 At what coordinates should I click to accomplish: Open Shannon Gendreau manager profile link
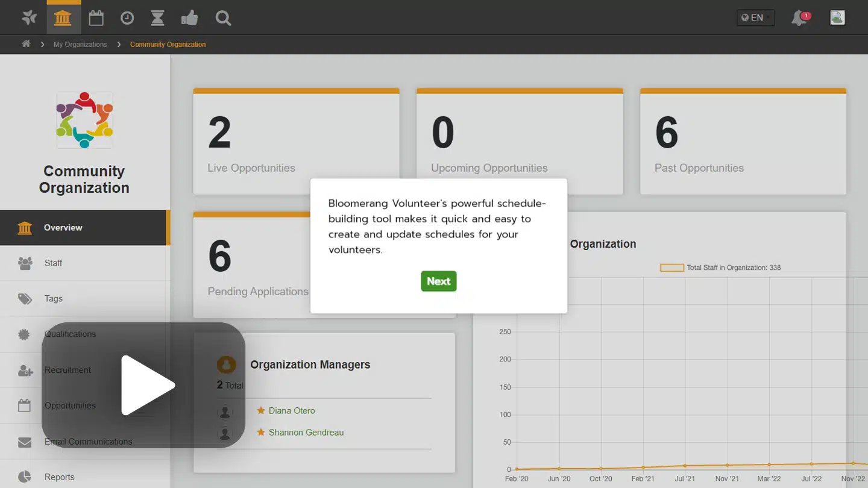[x=306, y=433]
